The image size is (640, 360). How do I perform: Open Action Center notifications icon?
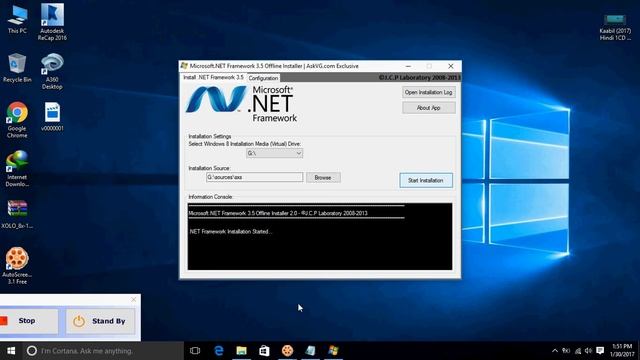[600, 351]
